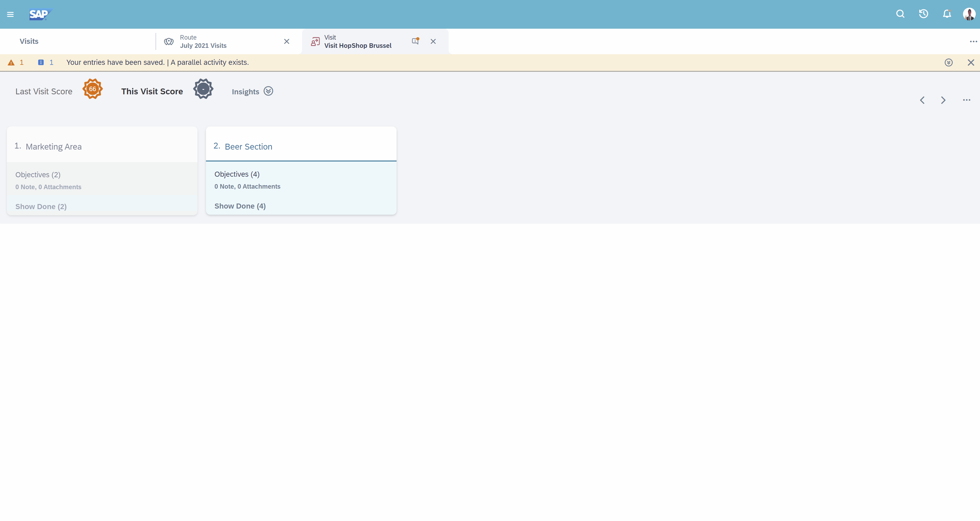The image size is (980, 521).
Task: Click the Route tab icon
Action: coord(169,41)
